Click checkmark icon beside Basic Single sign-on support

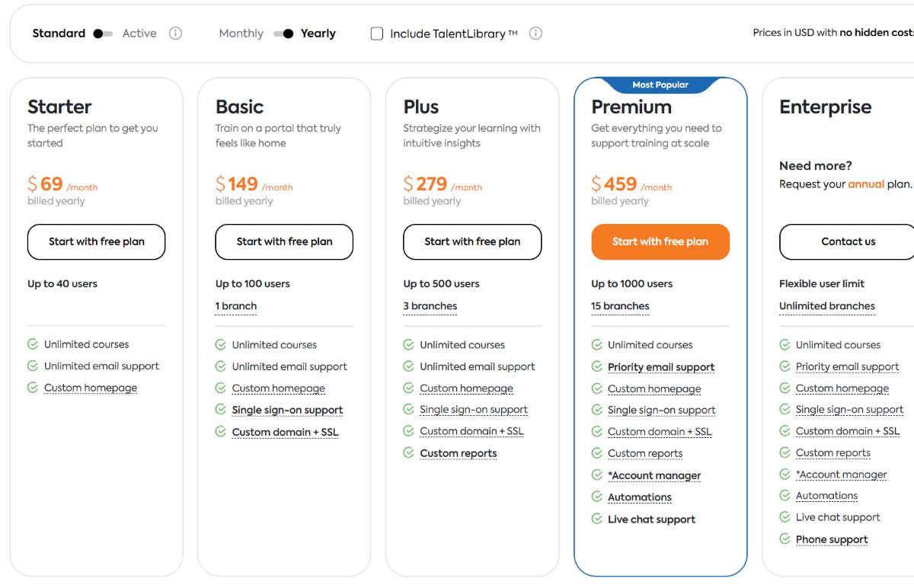[x=221, y=410]
